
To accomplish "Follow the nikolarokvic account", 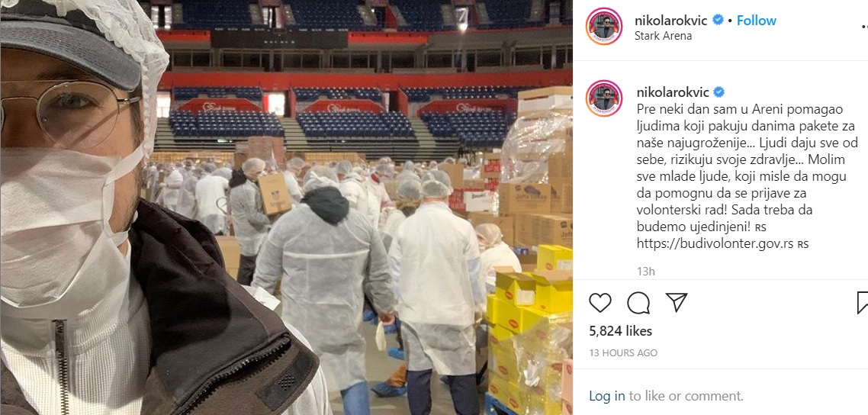I will (756, 21).
